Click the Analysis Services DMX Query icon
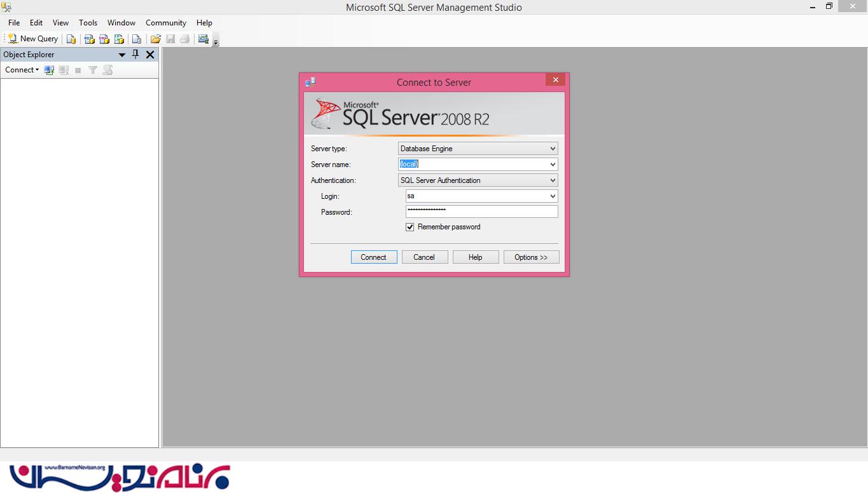 tap(104, 39)
